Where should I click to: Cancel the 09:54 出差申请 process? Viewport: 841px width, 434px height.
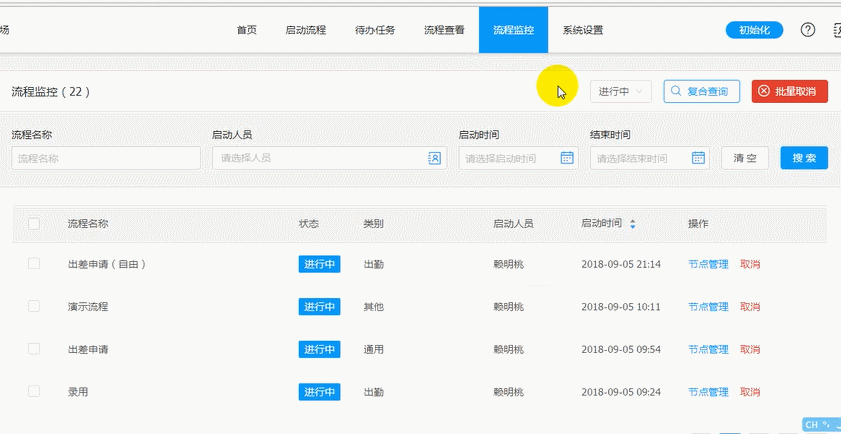click(750, 350)
